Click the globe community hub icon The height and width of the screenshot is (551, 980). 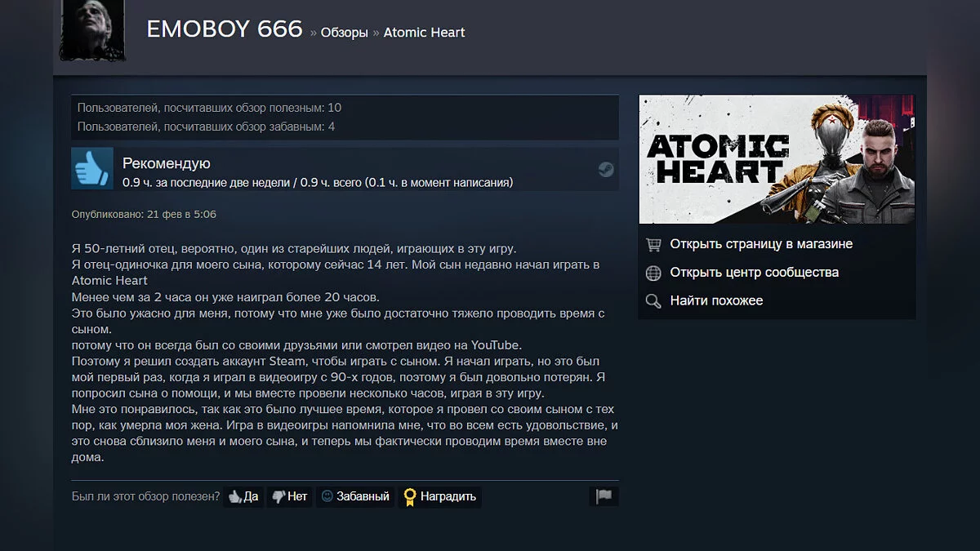[x=653, y=273]
